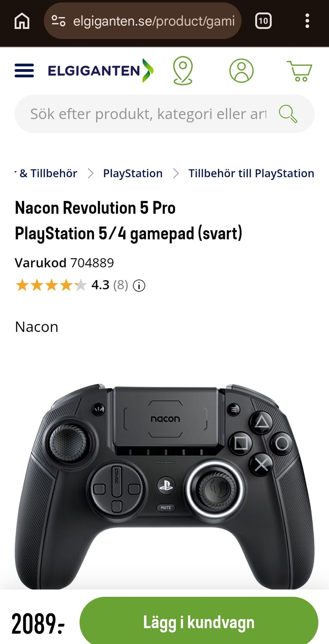Open the Elgiganten hamburger menu
329x644 pixels.
pos(24,70)
